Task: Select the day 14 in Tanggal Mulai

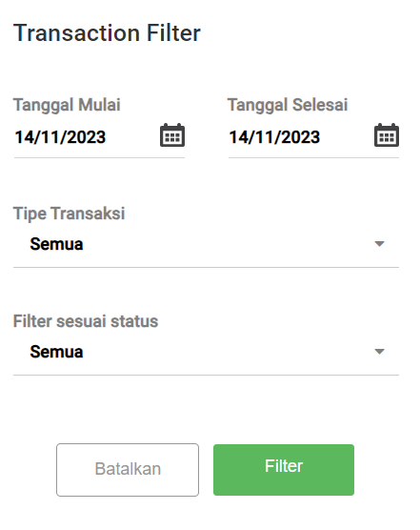Action: point(23,137)
